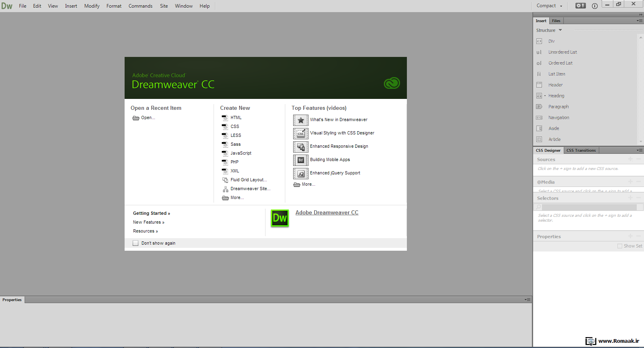Image resolution: width=644 pixels, height=348 pixels.
Task: Open the File menu
Action: pos(23,6)
